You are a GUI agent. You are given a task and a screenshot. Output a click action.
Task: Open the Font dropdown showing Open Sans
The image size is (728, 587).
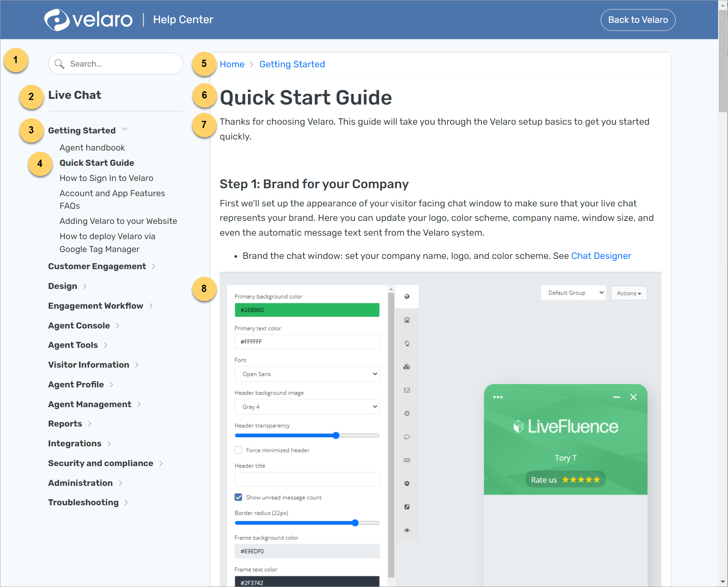307,374
